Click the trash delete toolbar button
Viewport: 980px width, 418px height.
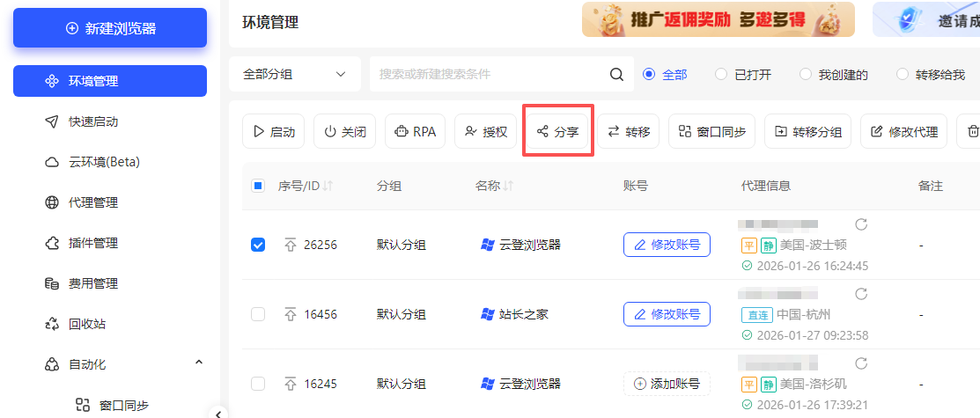click(972, 131)
